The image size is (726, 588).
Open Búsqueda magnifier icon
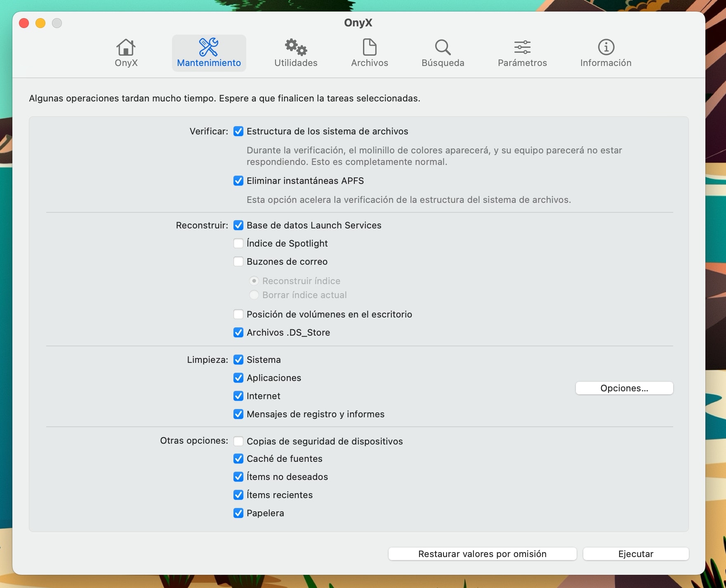443,47
